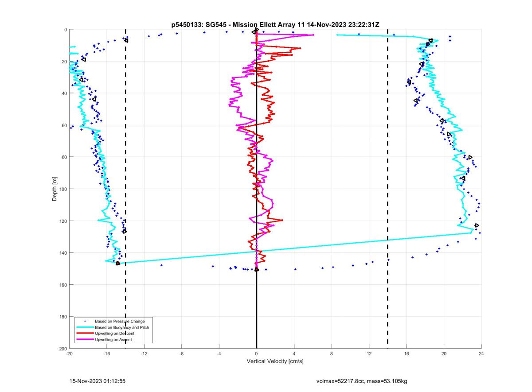
Task: Click legend entry "Upwelling on Ascent"
Action: [x=113, y=339]
